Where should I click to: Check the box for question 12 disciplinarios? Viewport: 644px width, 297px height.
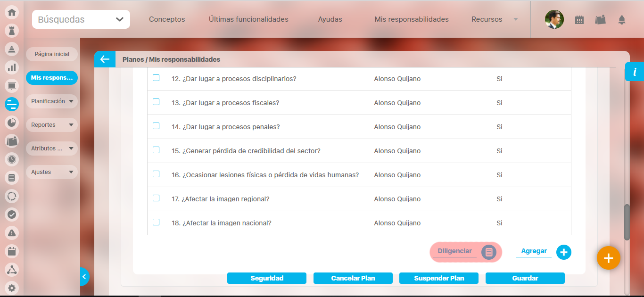[156, 78]
